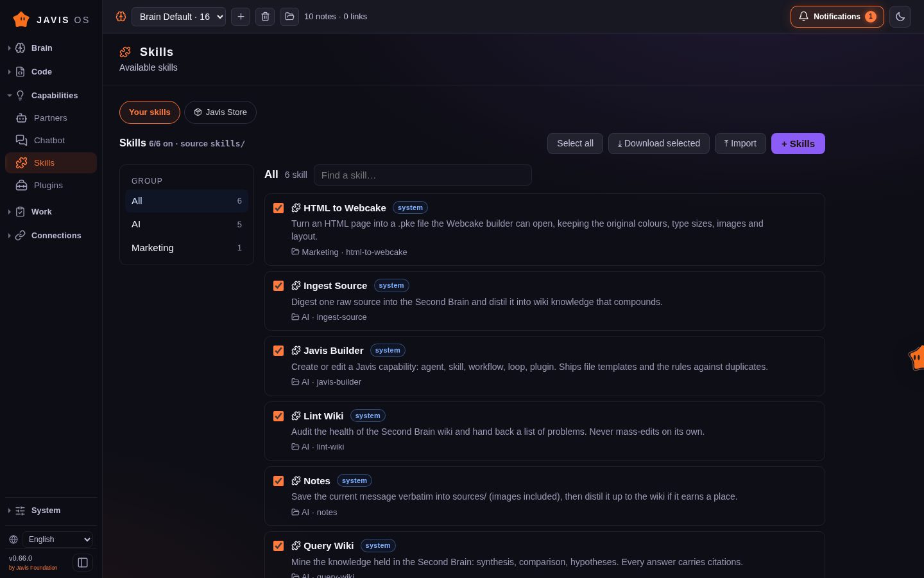Collapse the sidebar panel icon
Image resolution: width=924 pixels, height=578 pixels.
click(x=83, y=563)
